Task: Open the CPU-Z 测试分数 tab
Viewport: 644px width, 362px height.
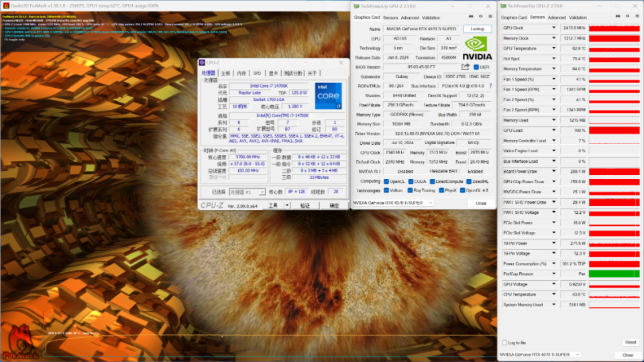Action: click(x=293, y=73)
